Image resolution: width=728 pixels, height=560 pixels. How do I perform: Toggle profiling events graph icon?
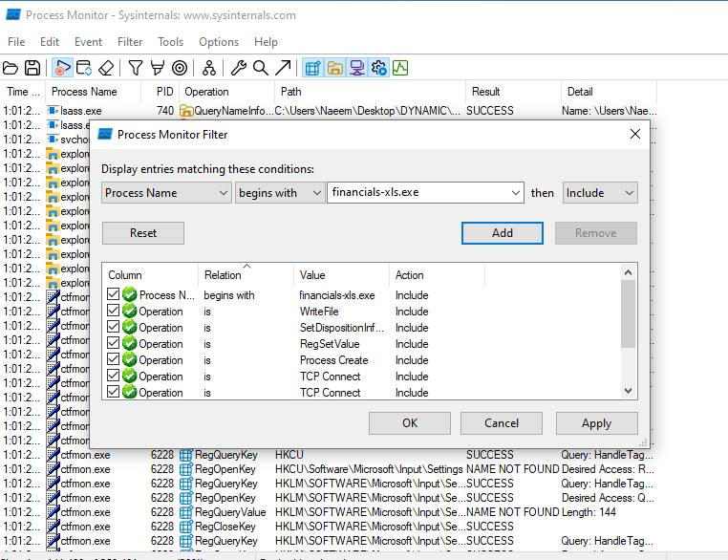tap(400, 68)
